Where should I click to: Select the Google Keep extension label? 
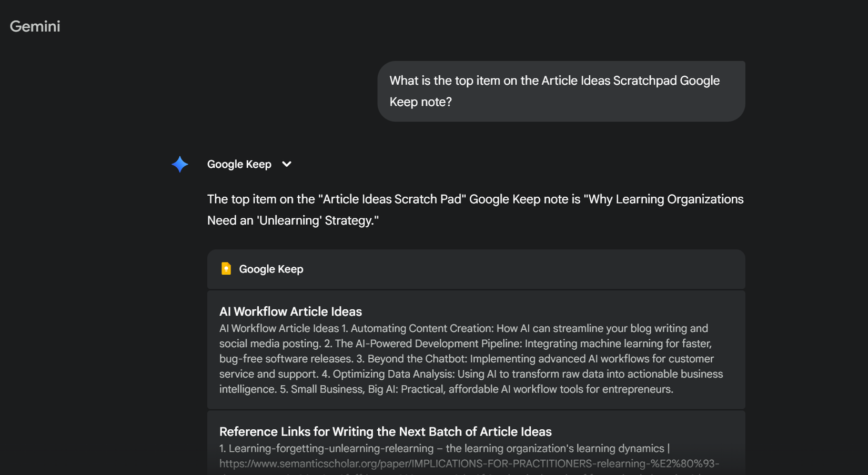click(x=239, y=164)
